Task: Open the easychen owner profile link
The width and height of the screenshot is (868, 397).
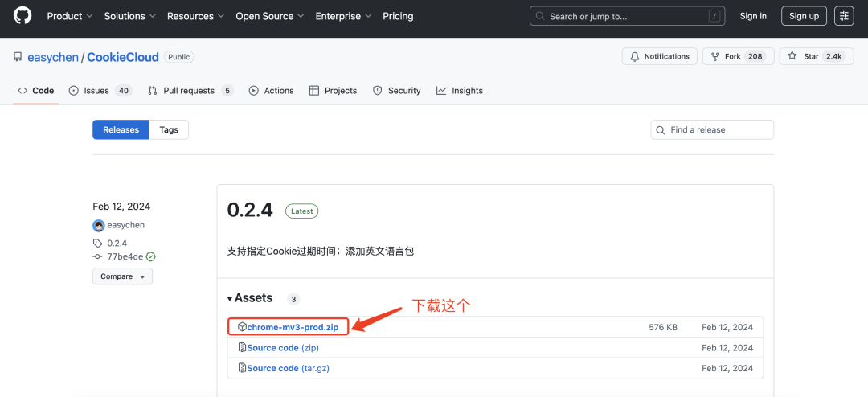Action: click(53, 57)
